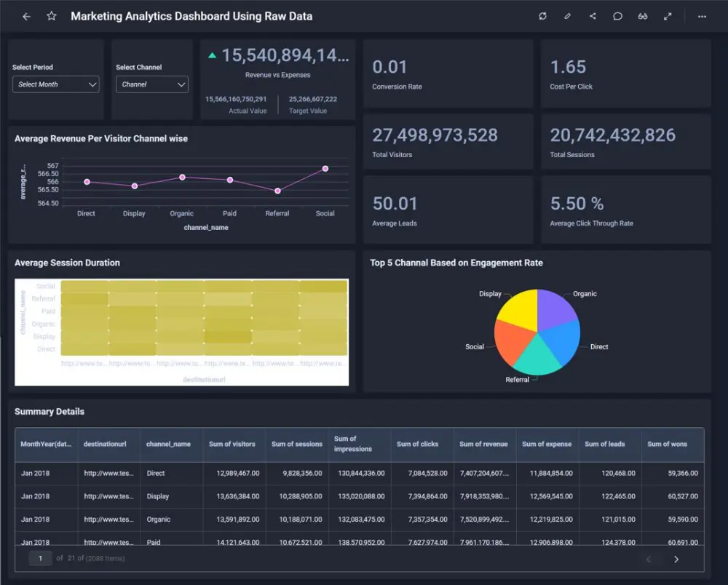Sort by MonthYear column header
Screen dimensions: 728x585
pos(46,444)
